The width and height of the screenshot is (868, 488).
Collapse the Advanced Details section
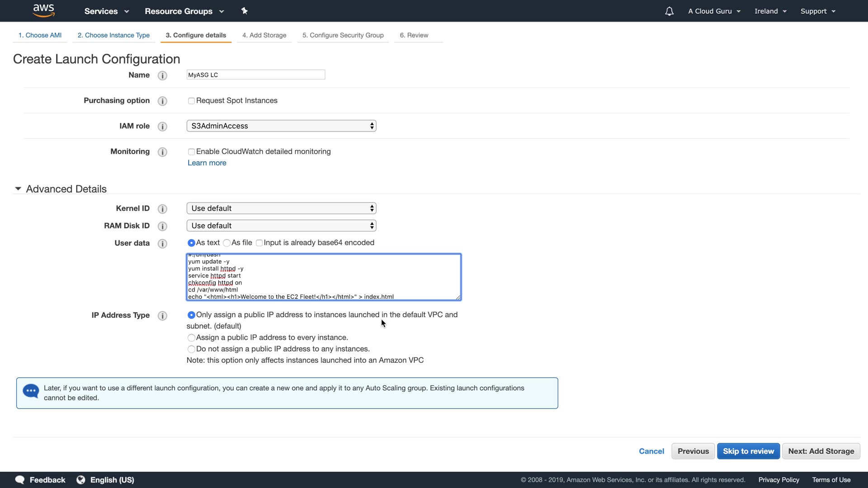point(18,189)
